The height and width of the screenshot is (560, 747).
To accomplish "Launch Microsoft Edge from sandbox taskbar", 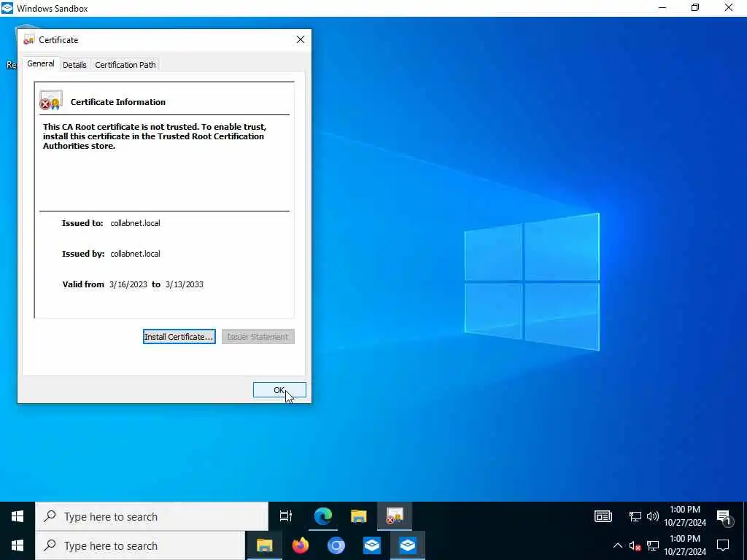I will (323, 516).
